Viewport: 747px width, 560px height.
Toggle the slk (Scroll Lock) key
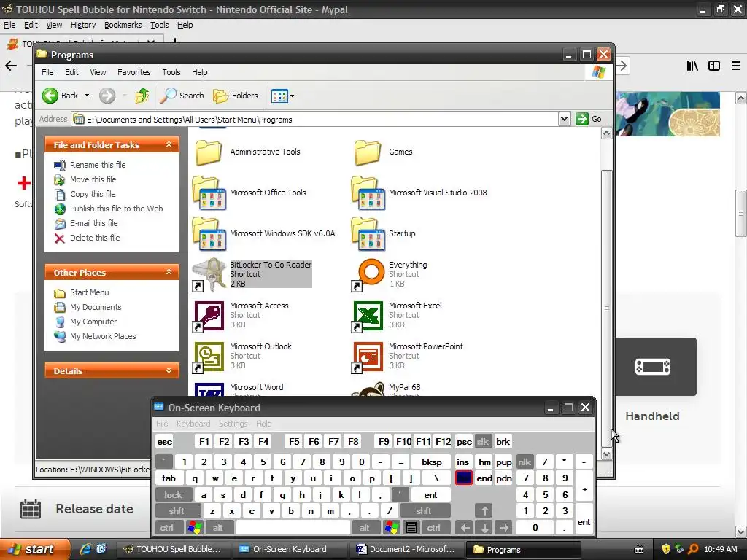[x=483, y=441]
